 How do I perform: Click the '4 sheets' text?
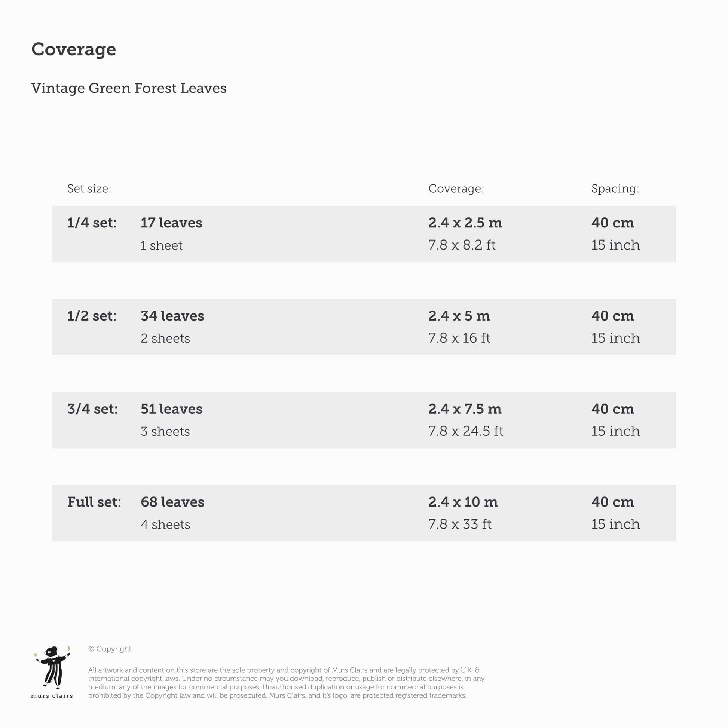165,524
